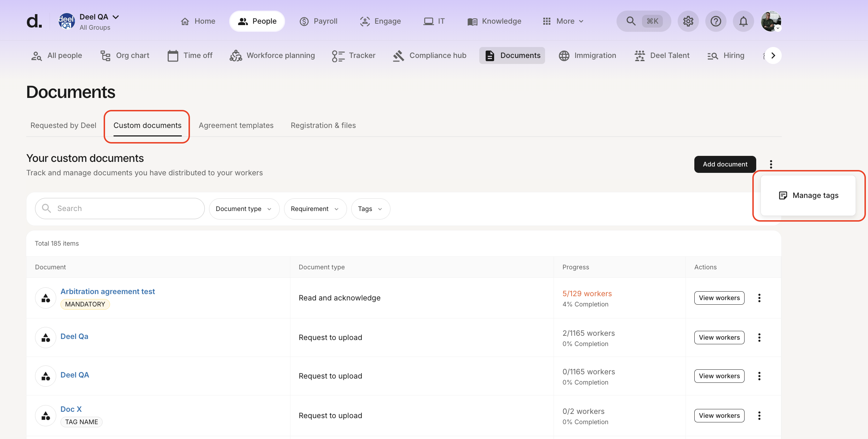Click the TAG NAME tag badge

click(x=81, y=422)
